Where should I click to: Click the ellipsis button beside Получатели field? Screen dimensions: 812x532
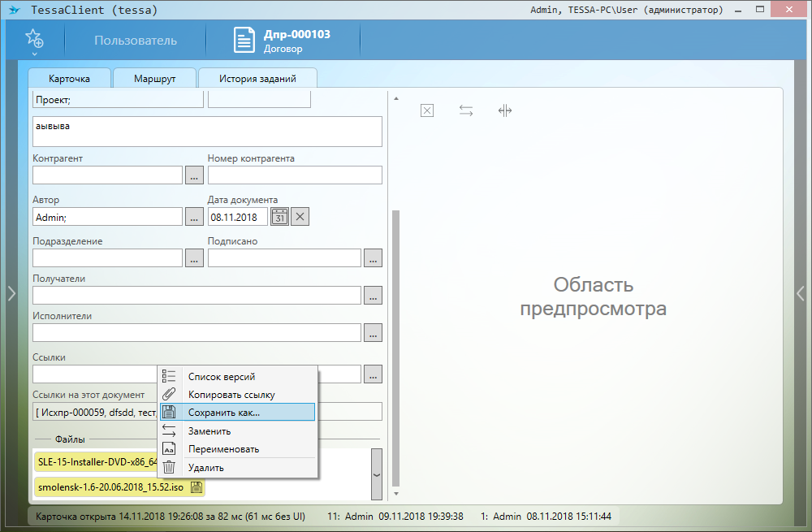(373, 296)
